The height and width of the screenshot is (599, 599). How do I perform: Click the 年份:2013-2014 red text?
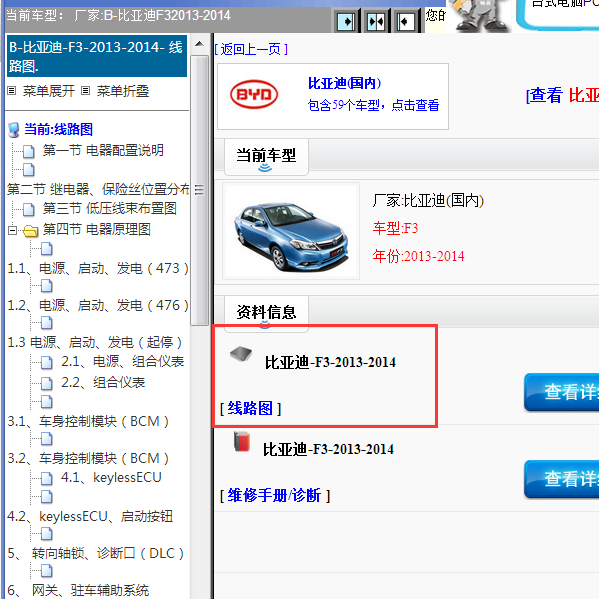click(418, 256)
